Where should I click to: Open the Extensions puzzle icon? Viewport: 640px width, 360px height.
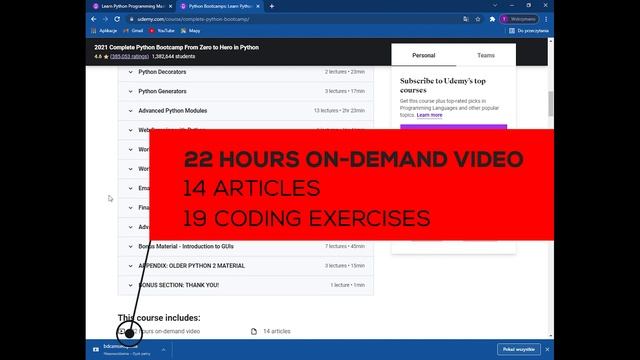[492, 19]
